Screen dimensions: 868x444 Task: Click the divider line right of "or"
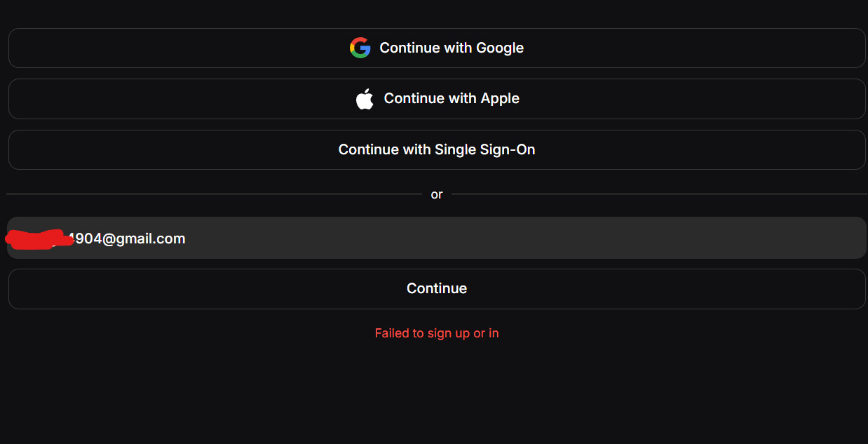pyautogui.click(x=659, y=194)
